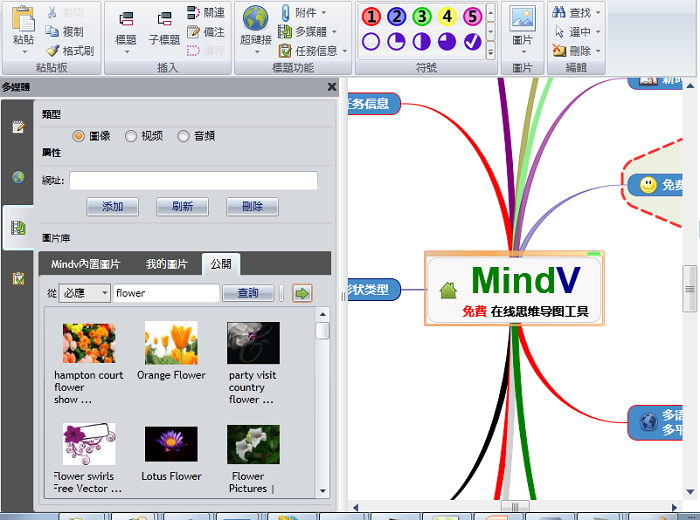Screen dimensions: 700x520
Task: Click the Refresh (刷新) button
Action: [183, 207]
